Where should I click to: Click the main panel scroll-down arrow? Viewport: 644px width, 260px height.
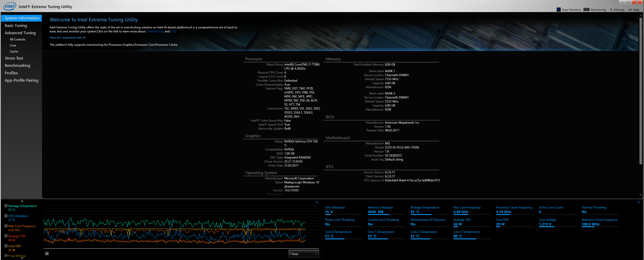pyautogui.click(x=641, y=195)
